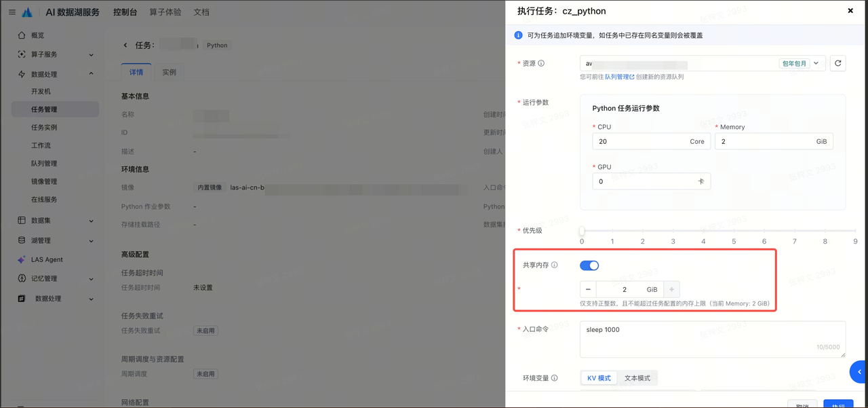Click the 入口命令 text area
This screenshot has width=868, height=408.
coord(713,339)
